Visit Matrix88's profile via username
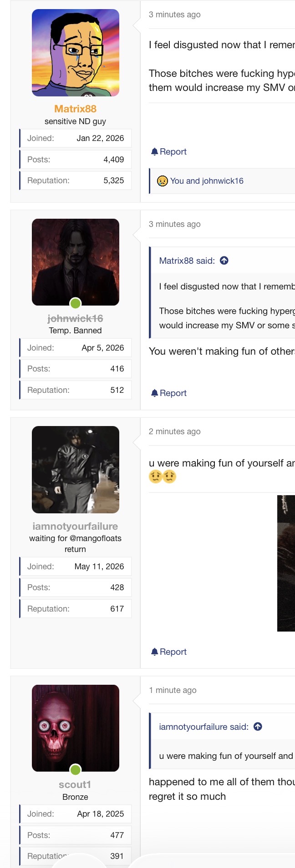Screen dimensions: 295x868 pyautogui.click(x=76, y=109)
